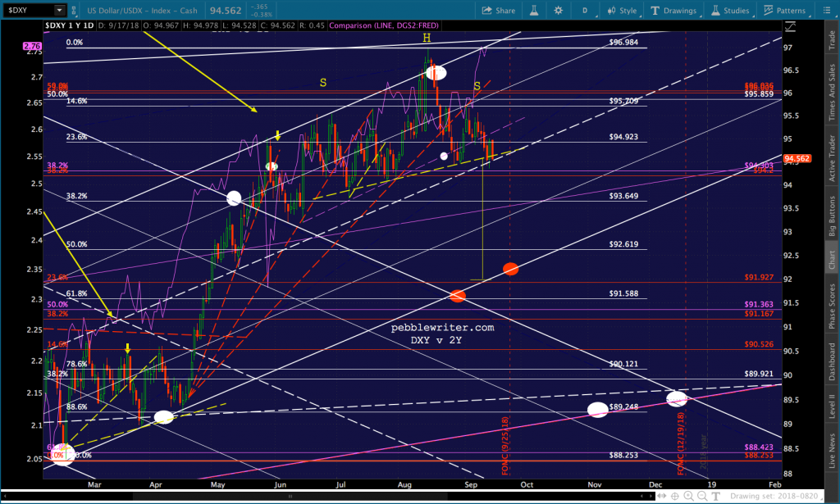
Task: Open the D timeframe aggregation selector
Action: 585,10
